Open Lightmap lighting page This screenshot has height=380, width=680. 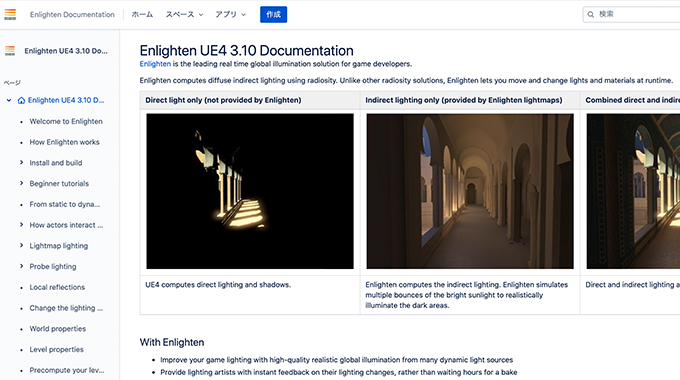click(x=59, y=246)
